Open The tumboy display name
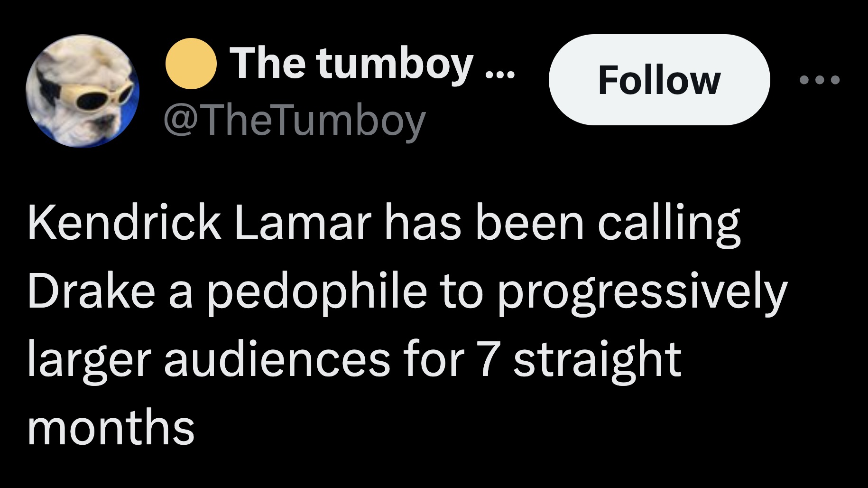 (x=351, y=64)
